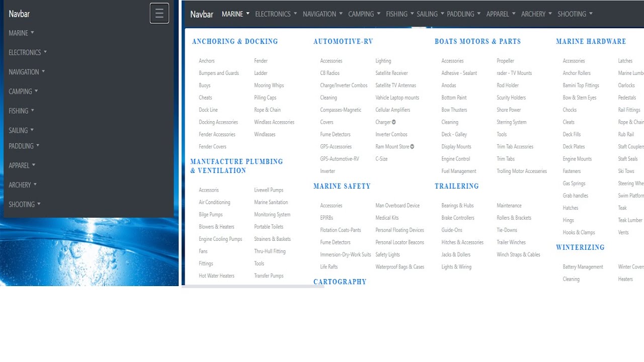Click the WINTERIZING heading

coord(580,247)
